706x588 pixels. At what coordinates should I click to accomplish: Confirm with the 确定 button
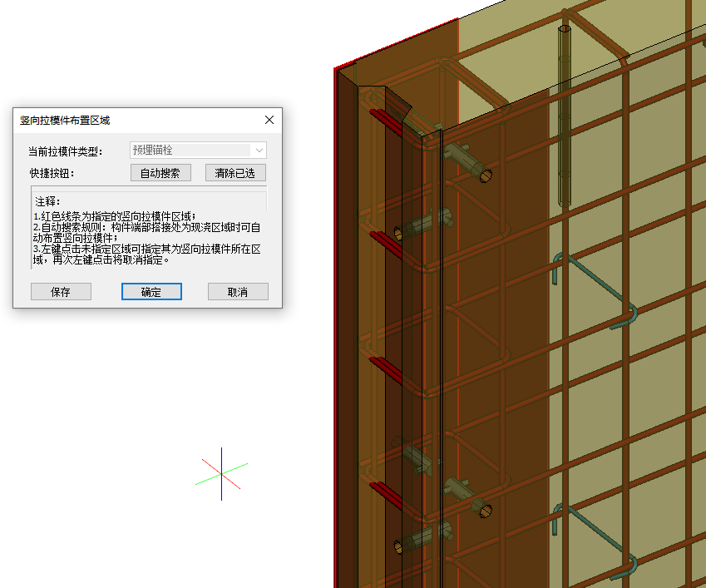[x=151, y=292]
